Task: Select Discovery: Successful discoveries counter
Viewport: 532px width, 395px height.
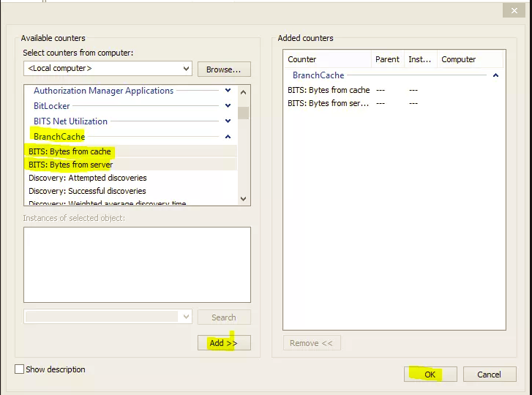Action: click(x=131, y=191)
